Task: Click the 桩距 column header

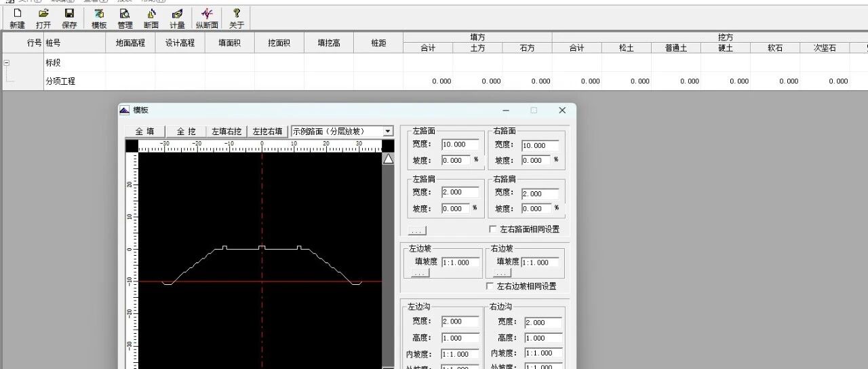Action: click(378, 43)
